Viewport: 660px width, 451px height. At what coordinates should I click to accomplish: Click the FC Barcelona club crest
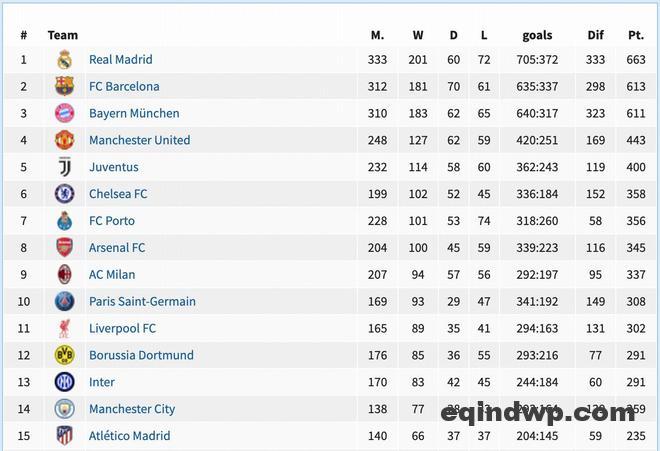[65, 87]
